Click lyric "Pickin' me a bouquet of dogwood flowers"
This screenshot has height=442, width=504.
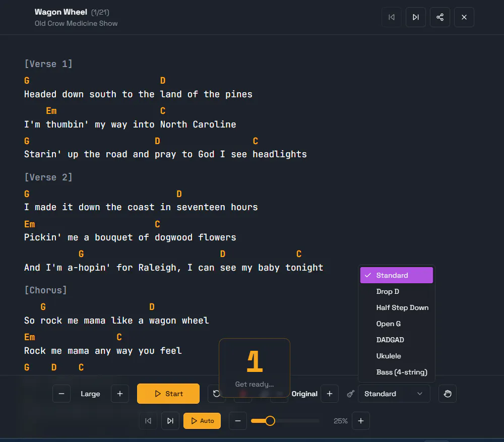click(x=130, y=237)
